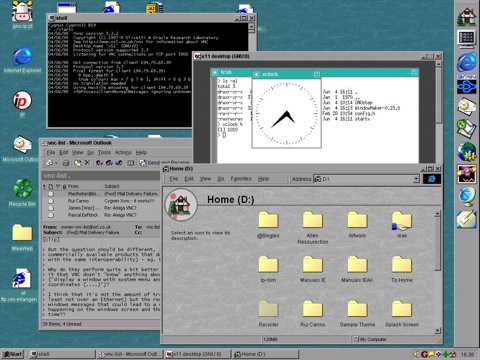The width and height of the screenshot is (480, 360).
Task: Click the blue arrow logo icon in right bar
Action: click(466, 84)
